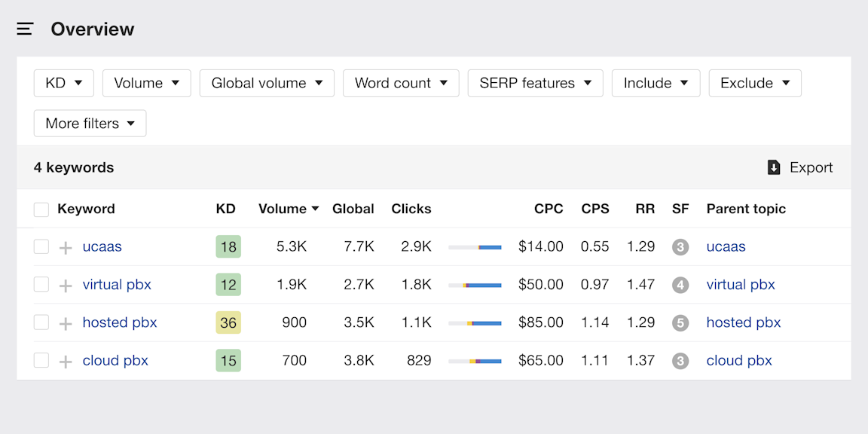Open the virtual pbx keyword link
The height and width of the screenshot is (434, 868).
pos(117,285)
